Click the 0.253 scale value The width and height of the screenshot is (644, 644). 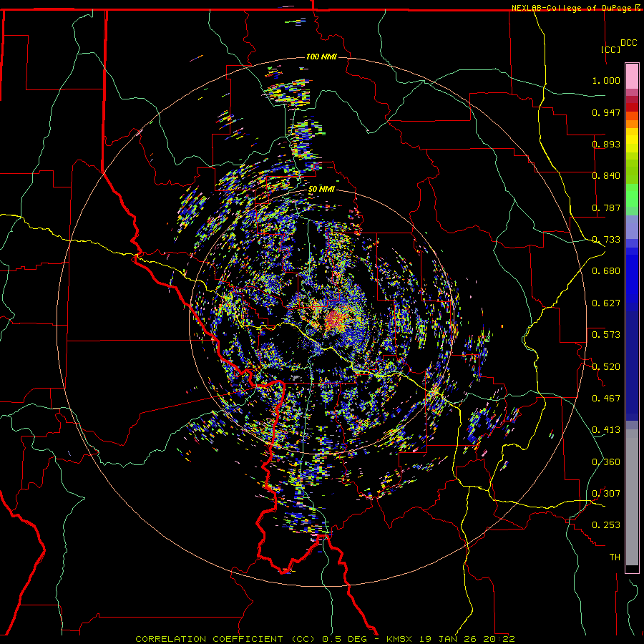(x=606, y=525)
